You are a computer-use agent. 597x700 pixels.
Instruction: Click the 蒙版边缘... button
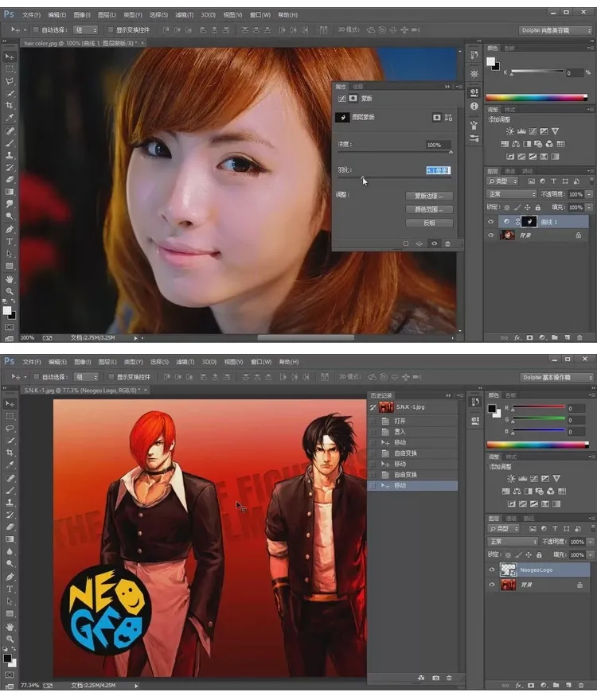point(429,196)
